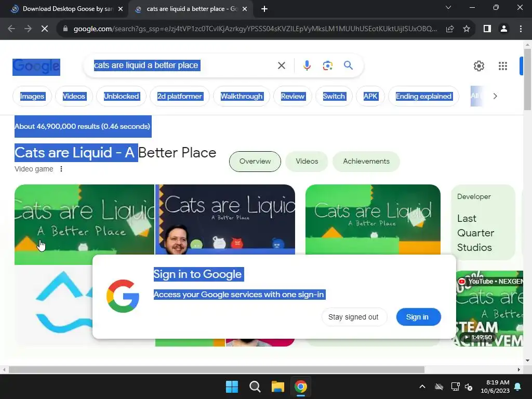This screenshot has width=532, height=399.
Task: Click the vertical page scrollbar
Action: 527,79
